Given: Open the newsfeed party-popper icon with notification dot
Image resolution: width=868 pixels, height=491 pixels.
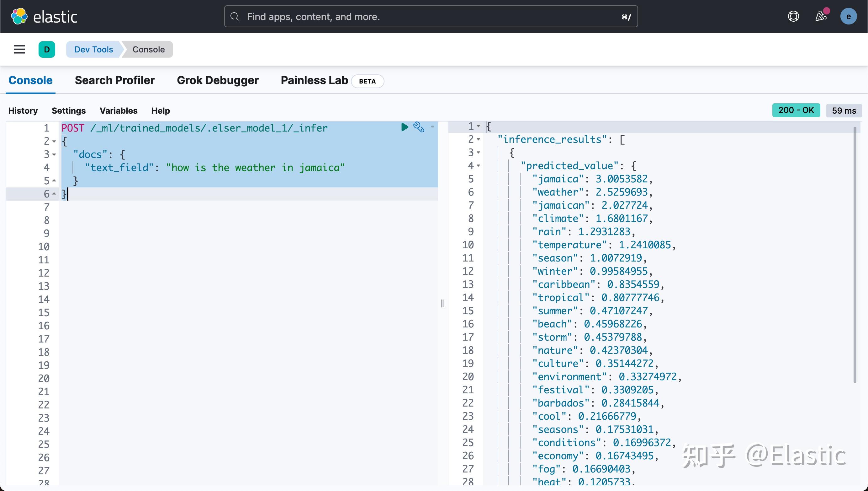Looking at the screenshot, I should click(x=821, y=16).
